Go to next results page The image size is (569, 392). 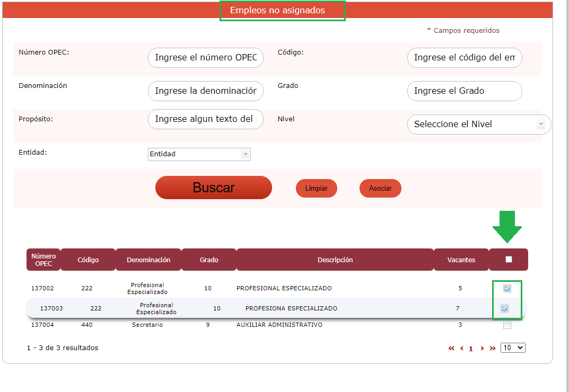[x=482, y=349]
